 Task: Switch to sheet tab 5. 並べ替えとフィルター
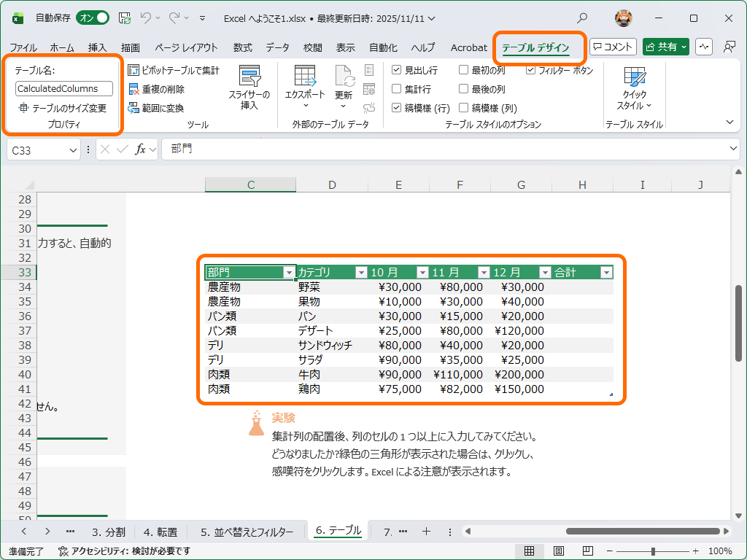pyautogui.click(x=247, y=532)
